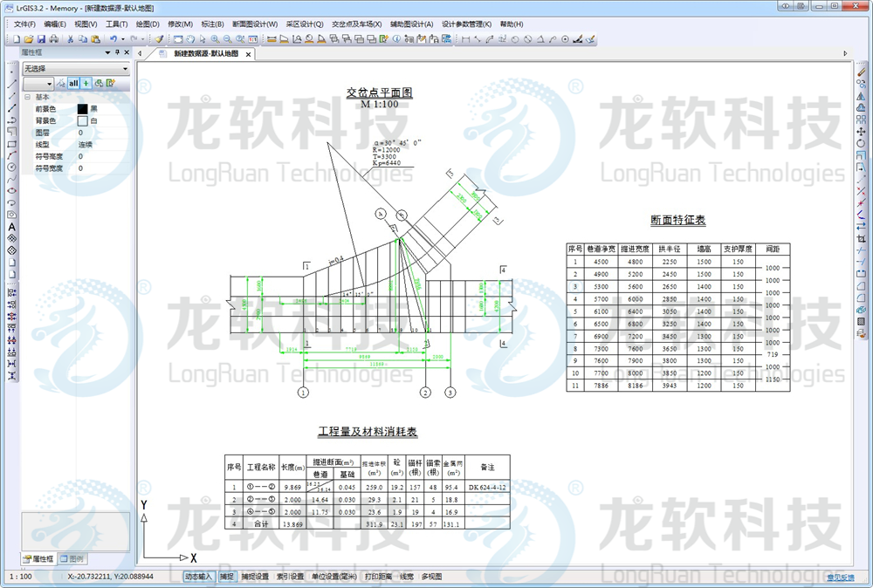The height and width of the screenshot is (588, 873).
Task: Click the Open folder icon
Action: (29, 39)
